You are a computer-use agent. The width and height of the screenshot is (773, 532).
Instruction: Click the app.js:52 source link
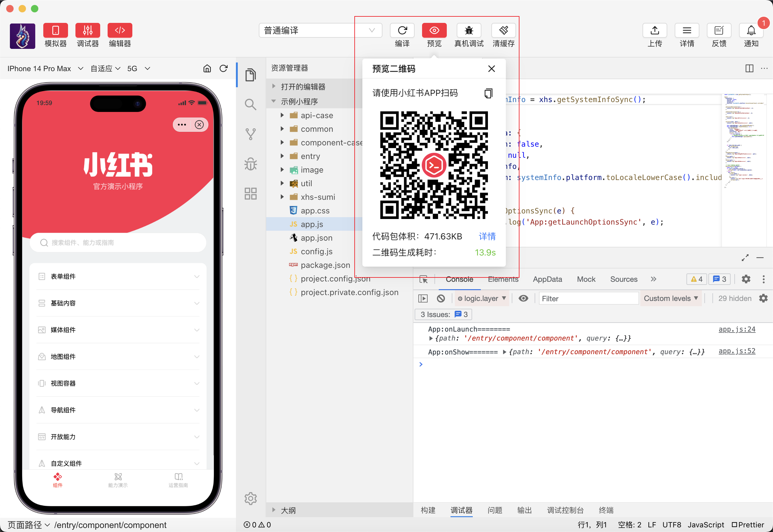(737, 351)
